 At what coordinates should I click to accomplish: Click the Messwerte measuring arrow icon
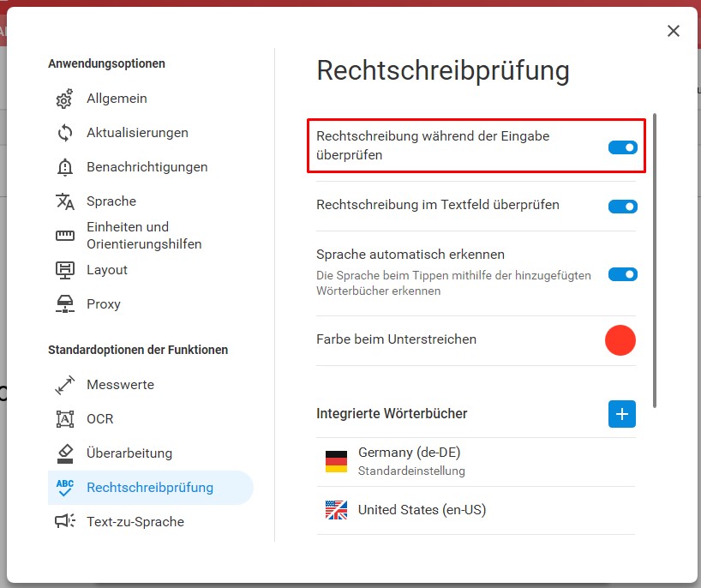click(x=65, y=385)
